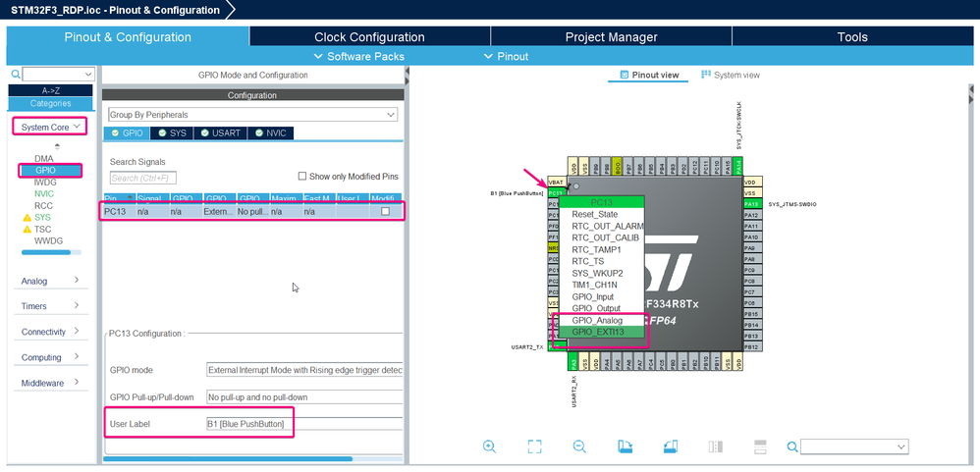Open the SYS configuration tab
This screenshot has width=980, height=472.
point(173,133)
